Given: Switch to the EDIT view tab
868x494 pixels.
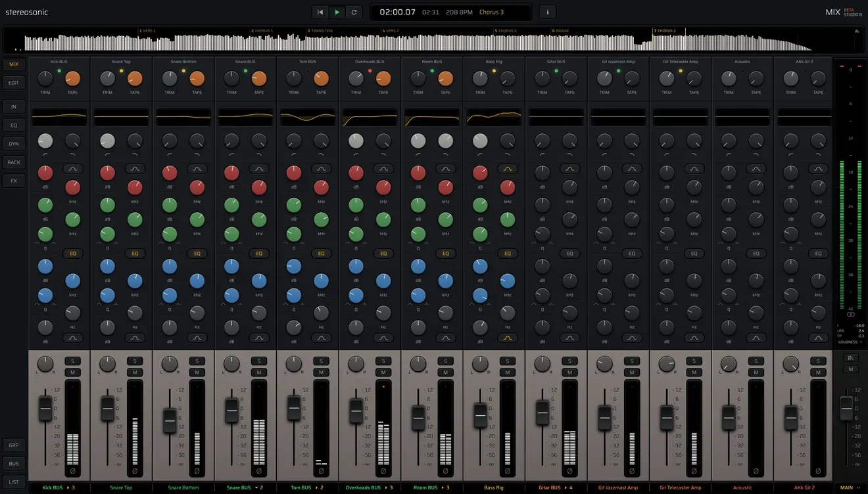Looking at the screenshot, I should tap(14, 83).
